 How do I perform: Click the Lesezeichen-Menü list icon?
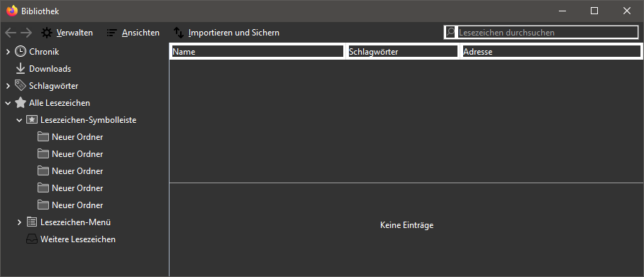click(32, 222)
